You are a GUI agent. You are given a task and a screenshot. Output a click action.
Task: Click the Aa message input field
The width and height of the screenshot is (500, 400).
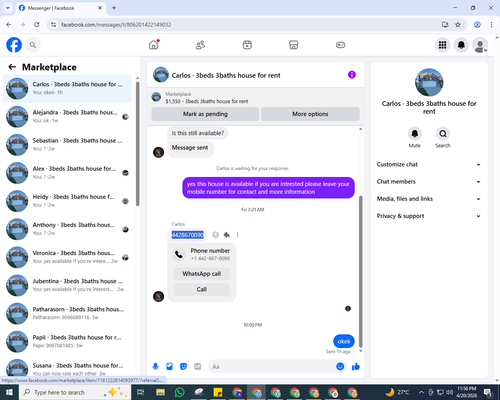pyautogui.click(x=272, y=367)
